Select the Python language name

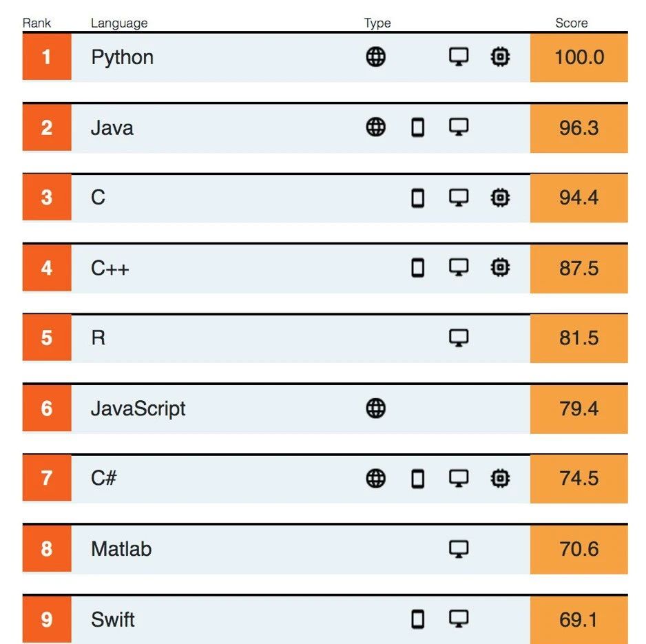coord(123,57)
